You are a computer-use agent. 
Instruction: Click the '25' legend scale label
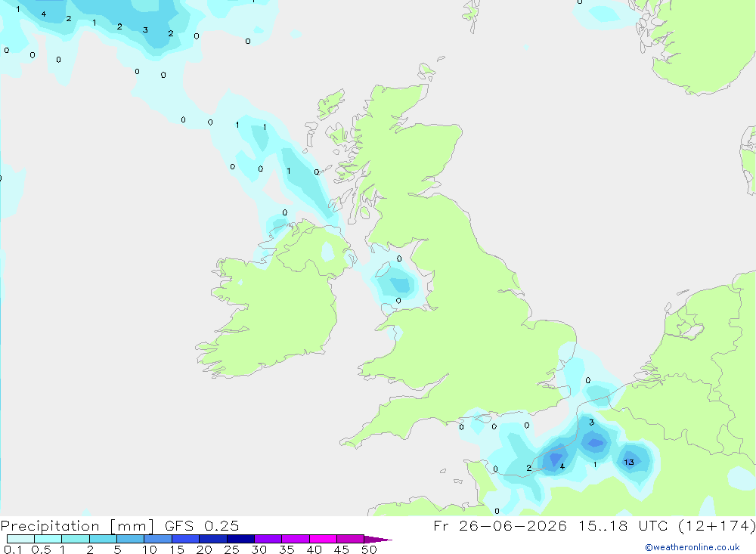click(x=232, y=549)
